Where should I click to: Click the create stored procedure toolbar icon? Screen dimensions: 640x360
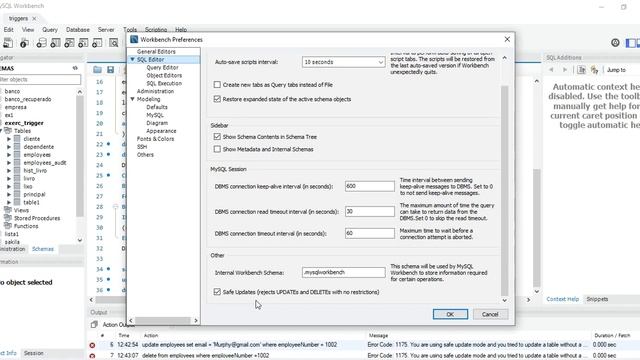83,43
